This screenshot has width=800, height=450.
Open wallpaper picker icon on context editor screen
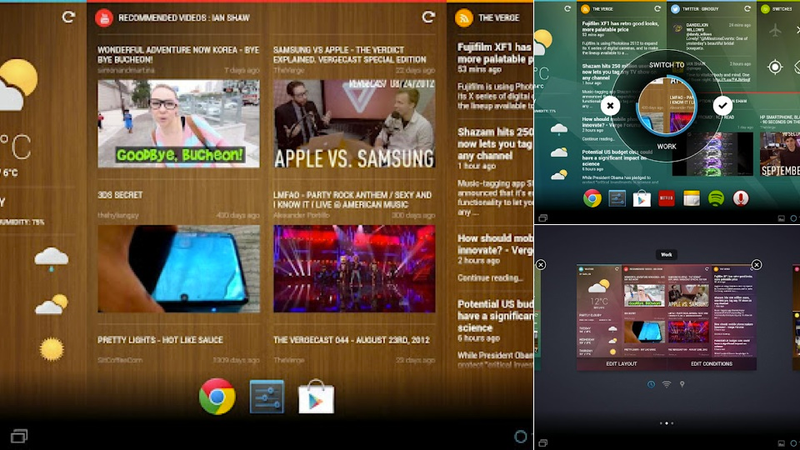[781, 443]
